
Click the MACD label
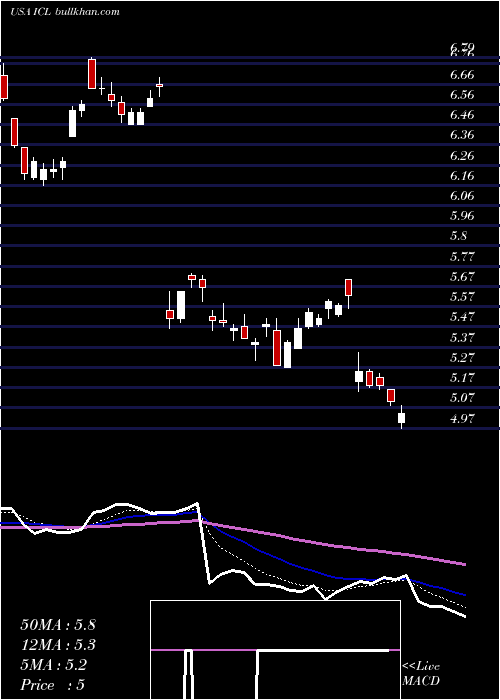pyautogui.click(x=420, y=681)
